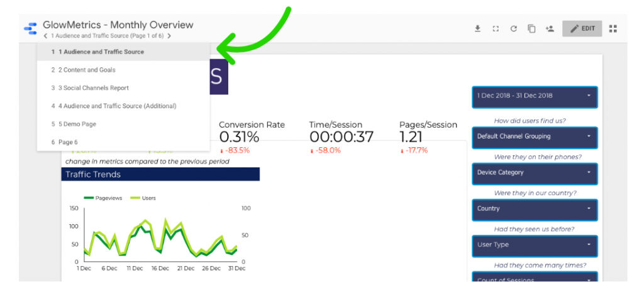Expand Default Channel Grouping filter
This screenshot has width=644, height=304.
[534, 136]
